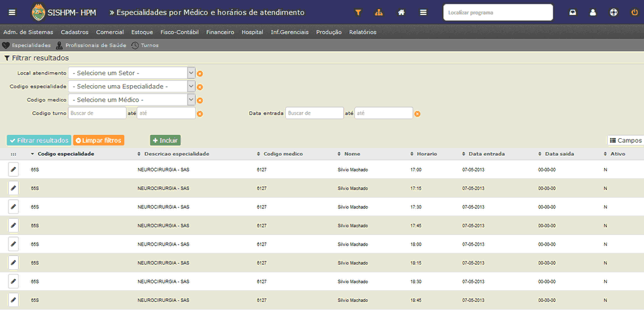Open the inbox tray icon
Viewport: 644px width, 311px height.
(x=573, y=12)
